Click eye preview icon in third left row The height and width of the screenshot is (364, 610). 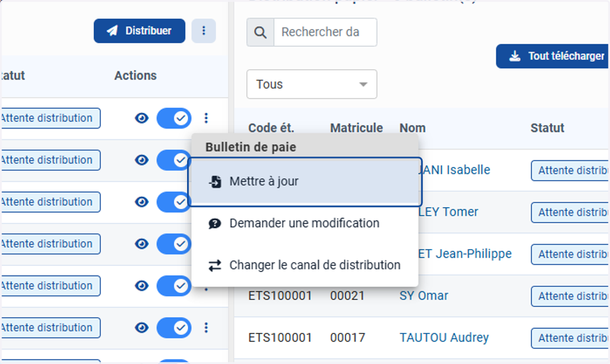point(142,202)
